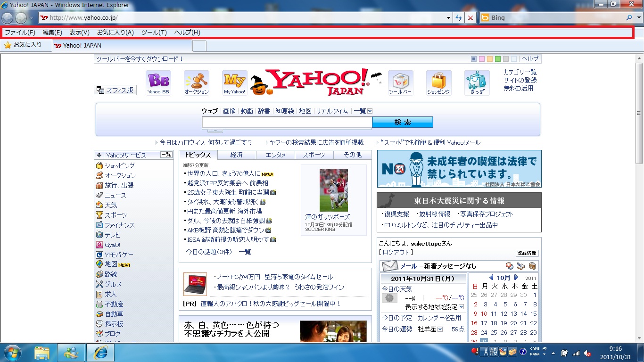The image size is (644, 362).
Task: Click the Windows Start button
Action: 12,352
